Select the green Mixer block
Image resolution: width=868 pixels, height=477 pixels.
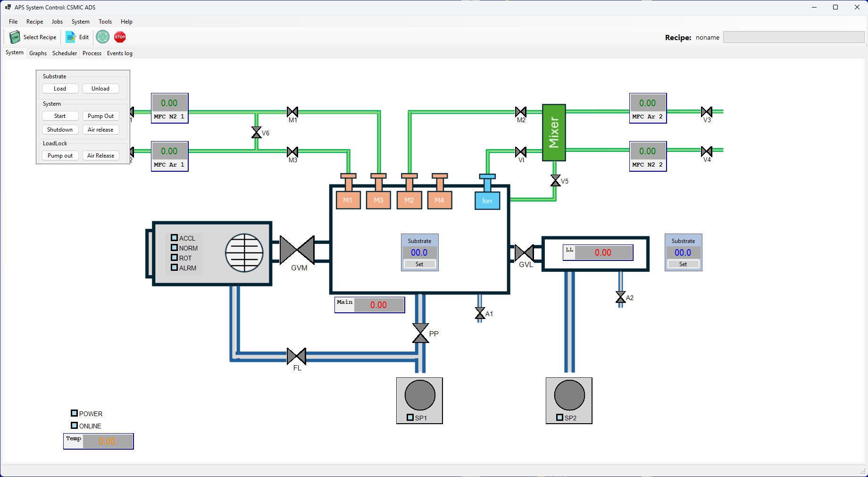(554, 133)
